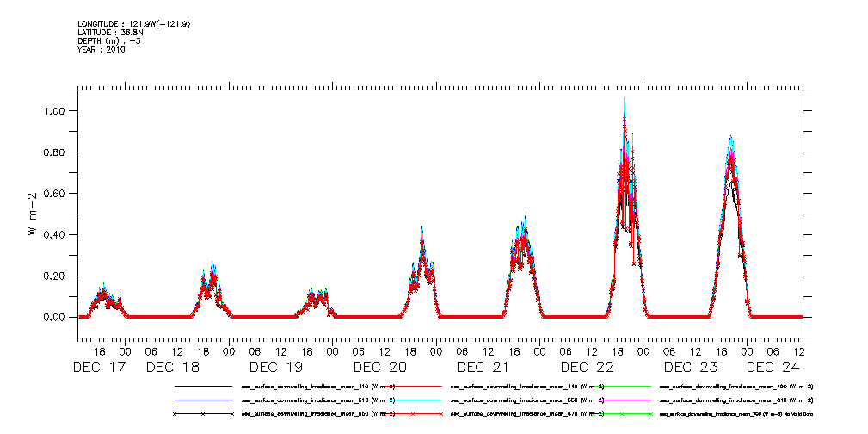Click the DEC 21 date label
The image size is (868, 434).
(483, 367)
